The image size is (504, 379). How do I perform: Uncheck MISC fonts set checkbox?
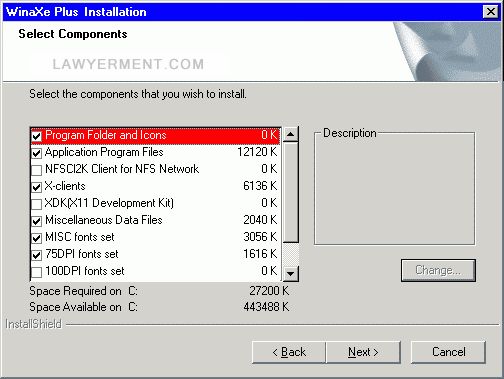tap(36, 238)
